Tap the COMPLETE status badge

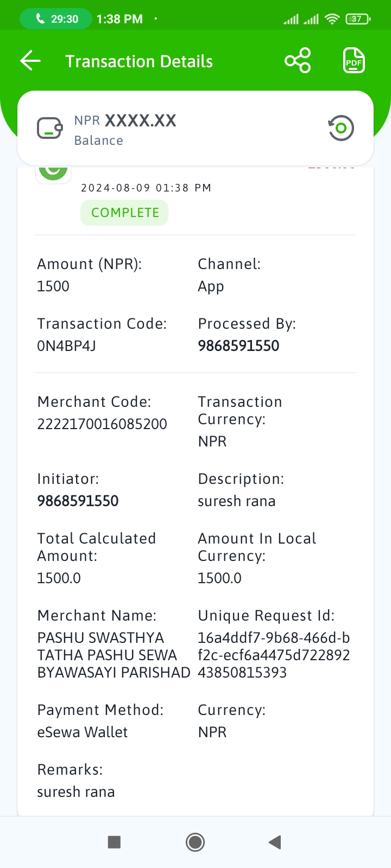pyautogui.click(x=124, y=213)
